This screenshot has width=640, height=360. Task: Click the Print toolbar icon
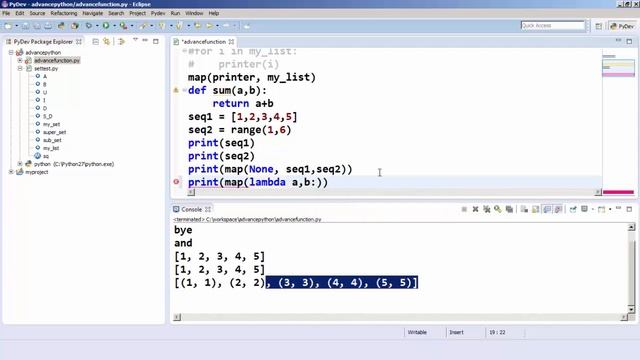pyautogui.click(x=48, y=26)
